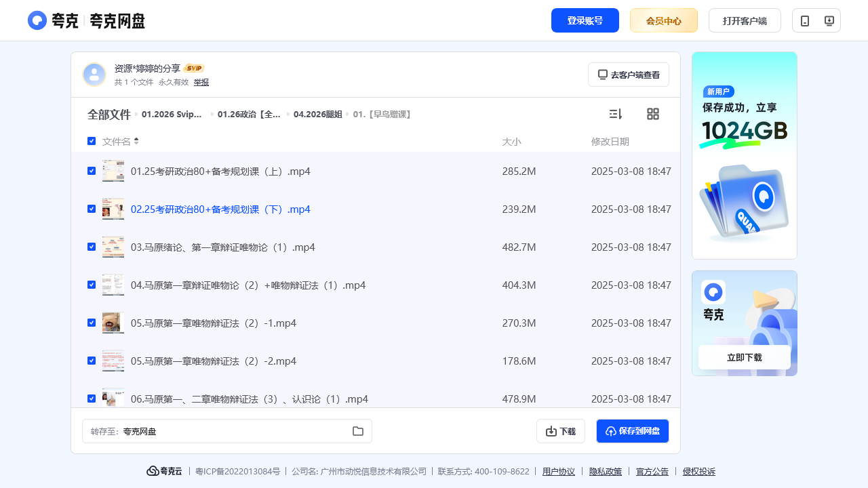The image size is (868, 488).
Task: Go to 01.26政治【全… breadcrumb folder
Action: click(x=249, y=115)
